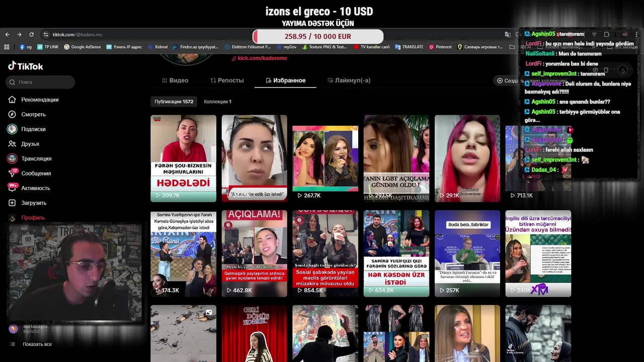Open Узнать IP адрес bookmark
Viewport: 644px width, 362px height.
(124, 47)
